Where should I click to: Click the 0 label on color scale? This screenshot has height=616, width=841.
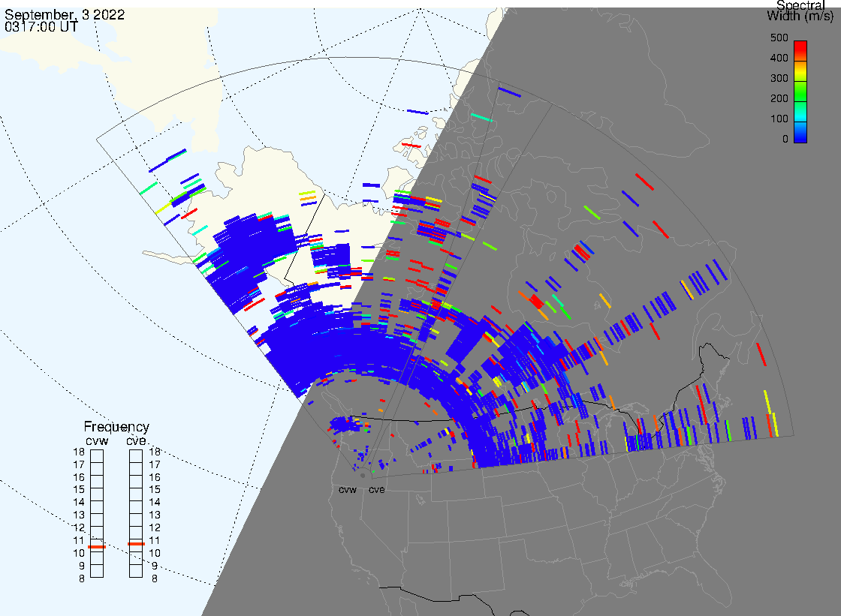[785, 140]
